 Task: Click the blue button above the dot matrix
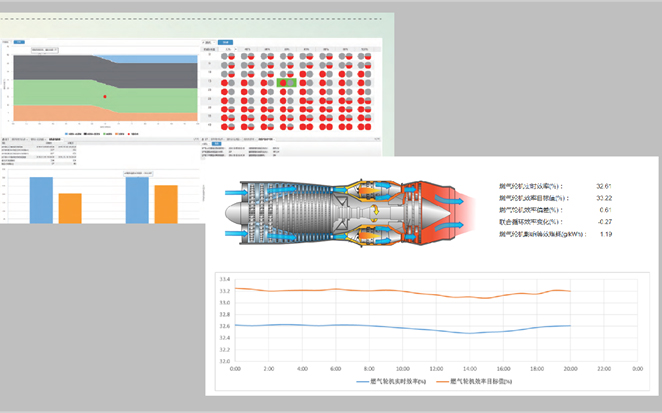coord(227,43)
